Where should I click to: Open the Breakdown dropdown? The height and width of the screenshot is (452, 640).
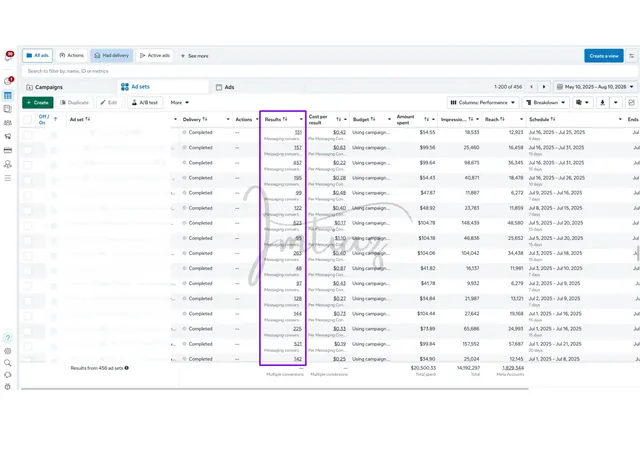pos(545,102)
